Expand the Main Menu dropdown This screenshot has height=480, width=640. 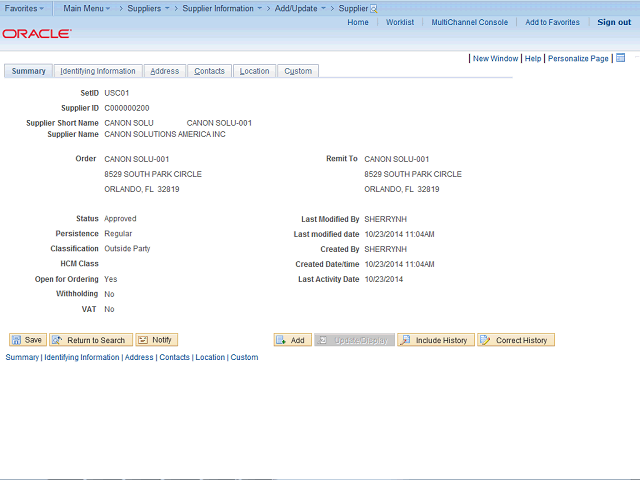[x=87, y=8]
